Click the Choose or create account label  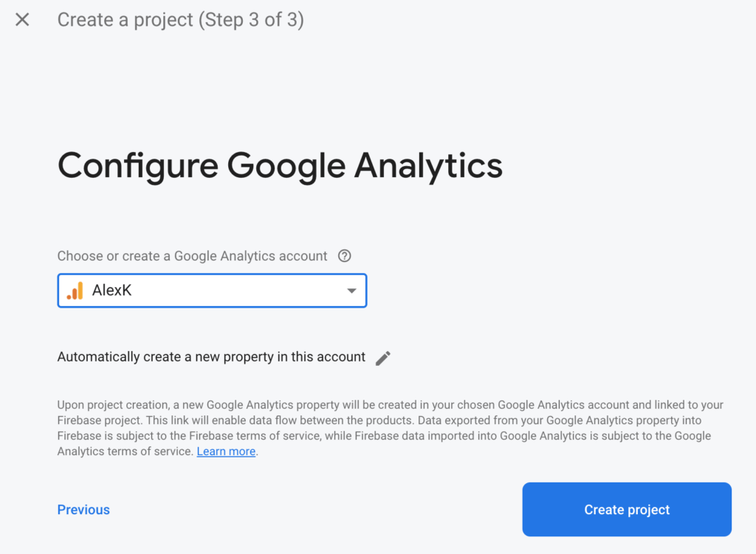pos(193,256)
